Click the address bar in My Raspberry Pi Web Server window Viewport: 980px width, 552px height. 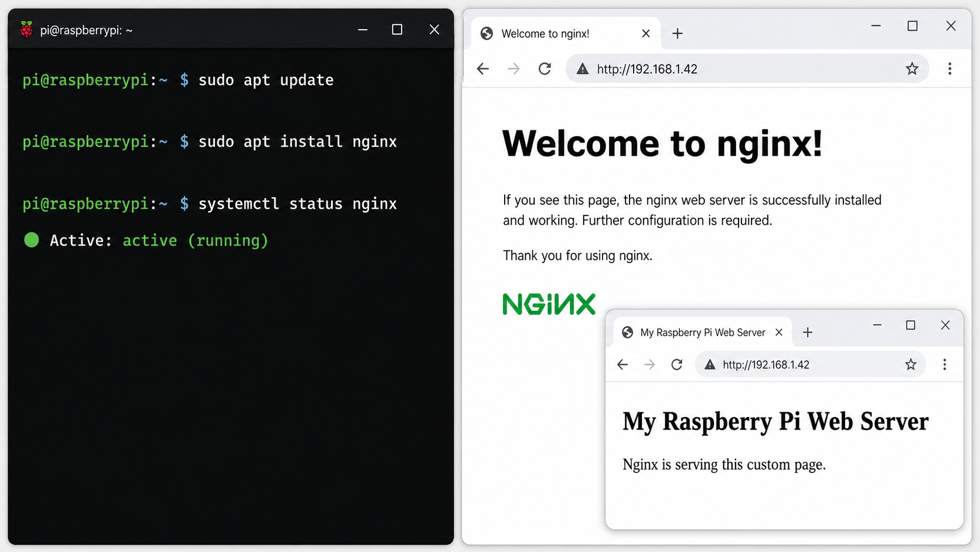(x=811, y=365)
